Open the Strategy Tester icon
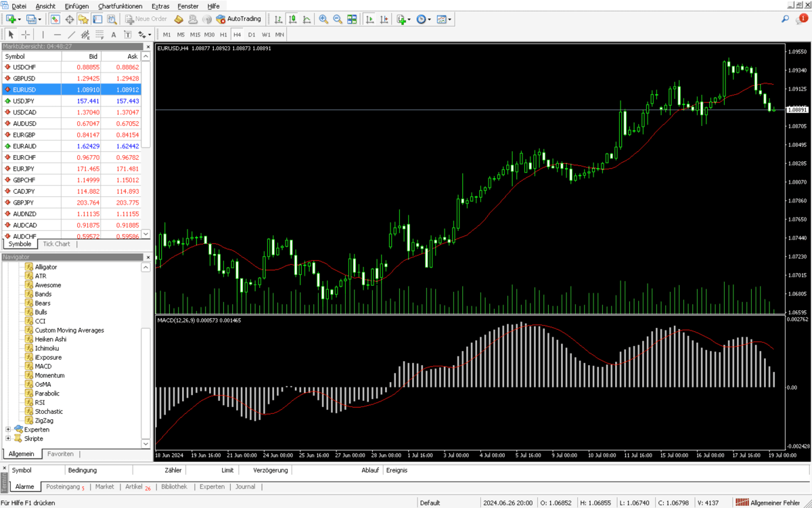The height and width of the screenshot is (508, 812). (112, 20)
